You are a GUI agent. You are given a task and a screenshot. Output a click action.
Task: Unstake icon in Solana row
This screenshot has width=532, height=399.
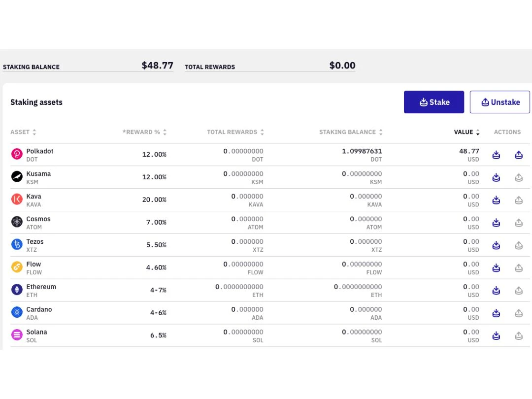tap(519, 336)
